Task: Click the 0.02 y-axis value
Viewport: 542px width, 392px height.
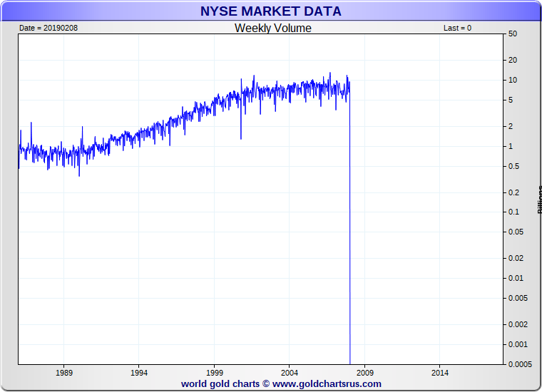Action: click(x=516, y=258)
